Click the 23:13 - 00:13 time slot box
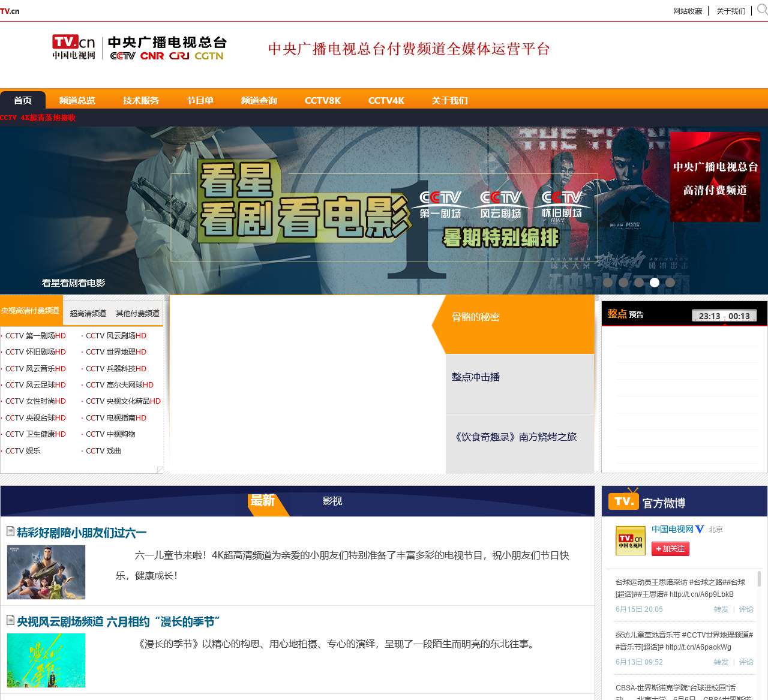Image resolution: width=768 pixels, height=700 pixels. [x=724, y=316]
